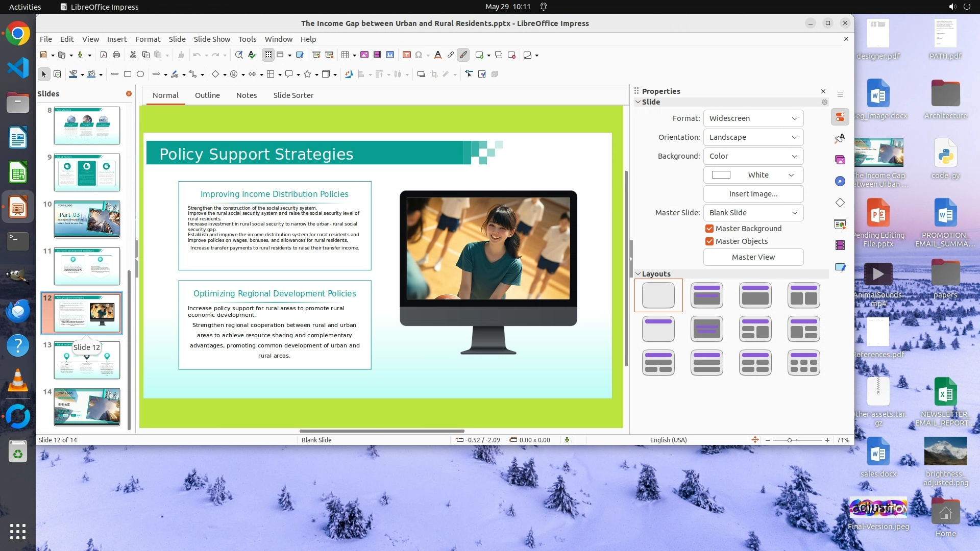Viewport: 980px width, 551px height.
Task: Select the Ellipse shape tool
Action: tap(140, 74)
